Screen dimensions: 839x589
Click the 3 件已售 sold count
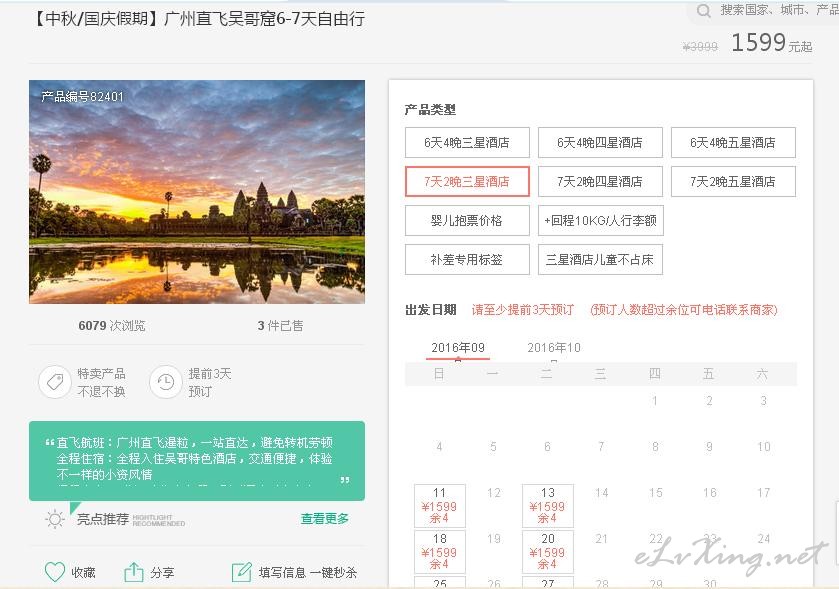coord(280,325)
